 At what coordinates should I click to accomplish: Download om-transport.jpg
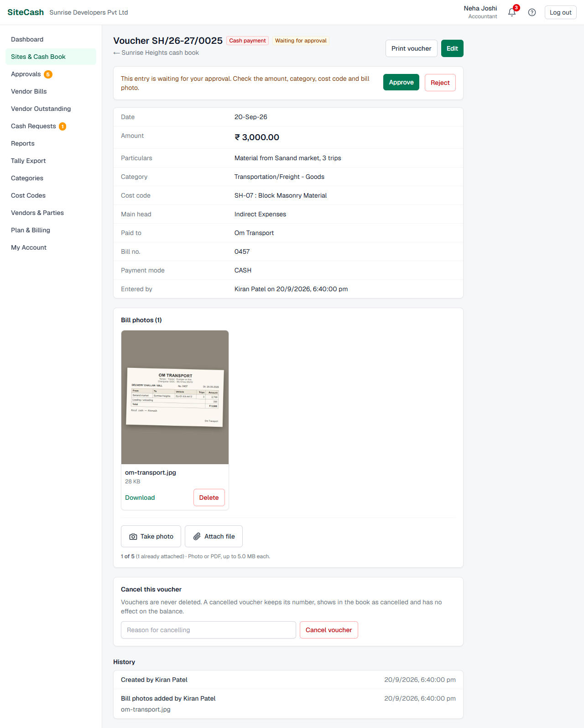[x=140, y=498]
